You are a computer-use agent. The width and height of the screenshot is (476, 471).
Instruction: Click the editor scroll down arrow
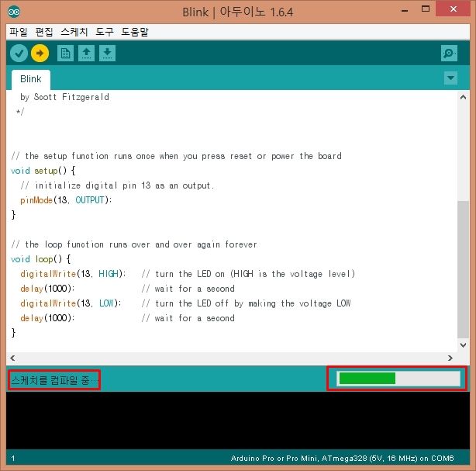[463, 345]
